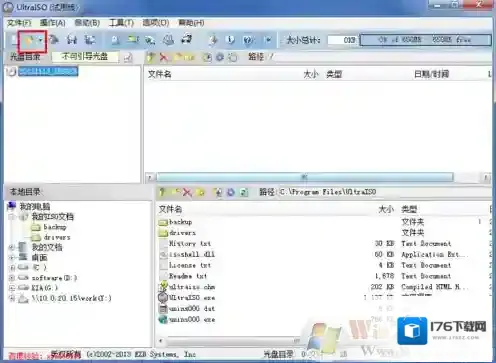Viewport: 496px width, 363px height.
Task: Expand the KIA(G:) tree node
Action: coord(12,288)
